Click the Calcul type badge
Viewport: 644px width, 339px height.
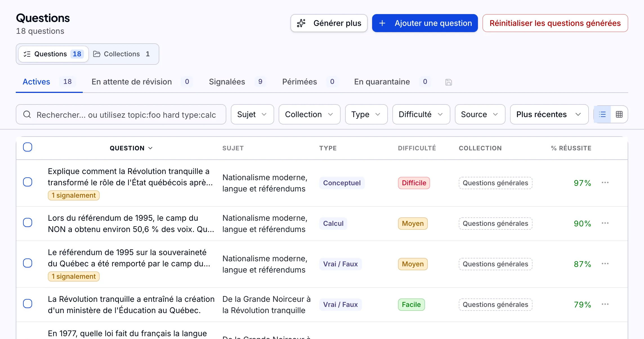pos(333,224)
